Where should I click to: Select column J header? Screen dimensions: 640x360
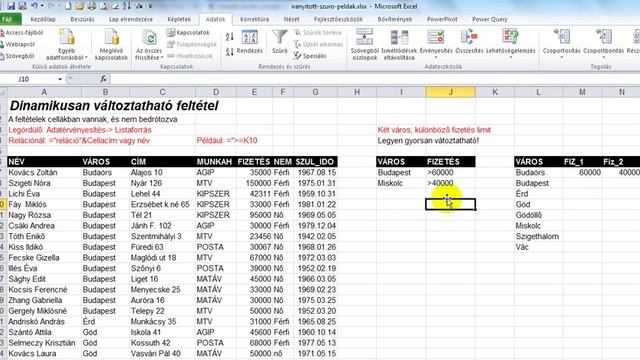click(x=450, y=92)
